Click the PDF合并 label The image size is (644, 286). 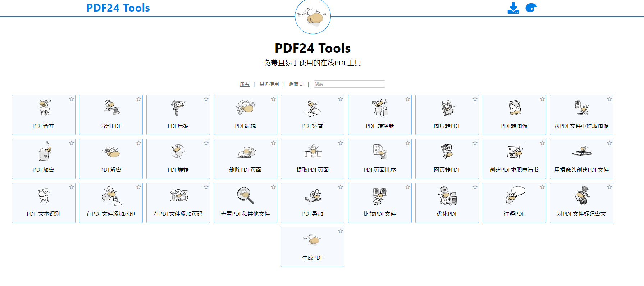[44, 126]
